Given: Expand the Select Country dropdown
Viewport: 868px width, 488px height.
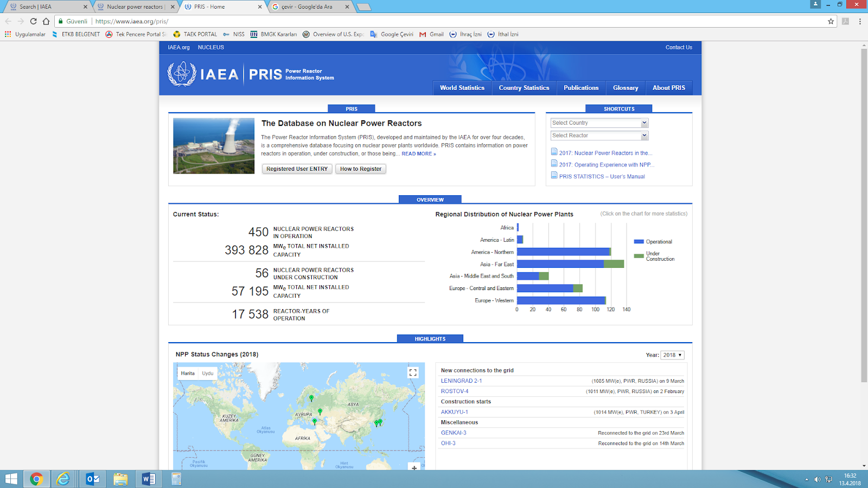Looking at the screenshot, I should point(599,123).
